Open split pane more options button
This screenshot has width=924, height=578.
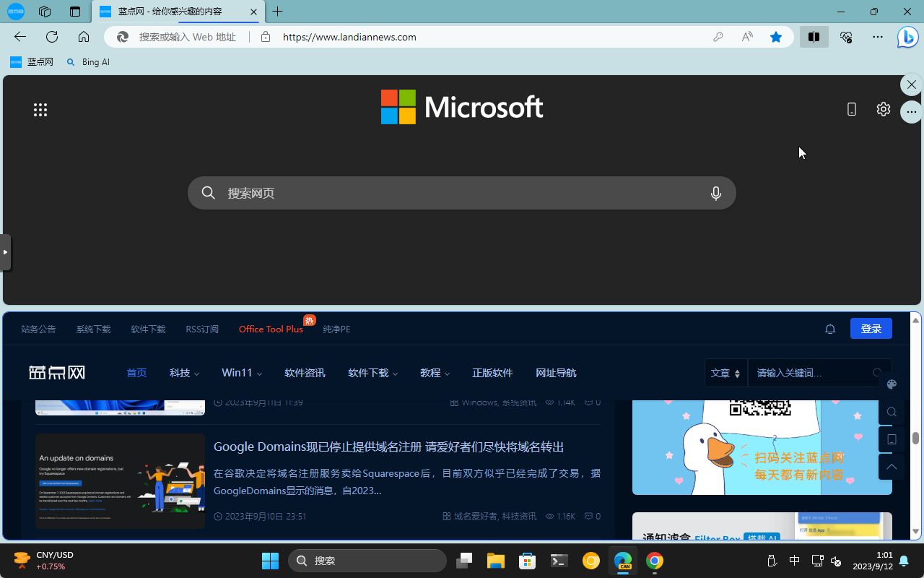click(x=912, y=112)
